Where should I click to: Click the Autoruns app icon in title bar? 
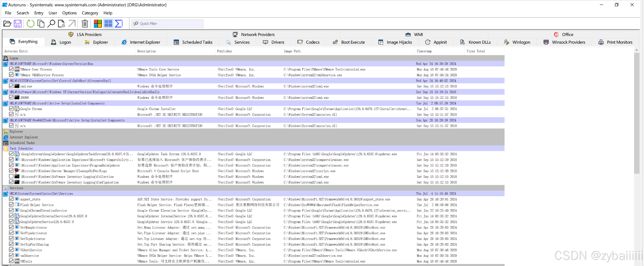coord(4,5)
